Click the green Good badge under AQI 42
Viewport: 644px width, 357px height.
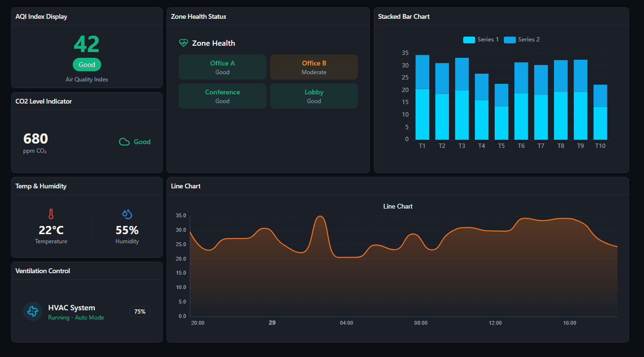(87, 64)
